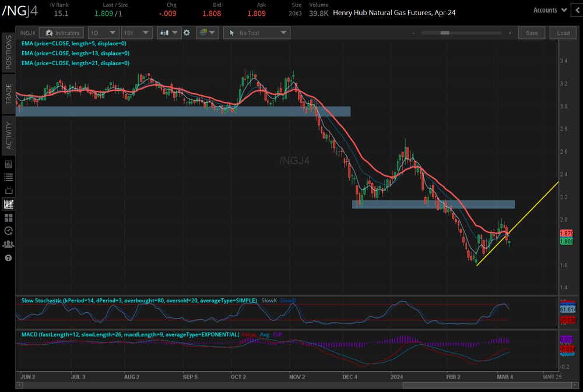Viewport: 583px width, 392px height.
Task: Open the No Tool drawing selector
Action: pos(256,33)
